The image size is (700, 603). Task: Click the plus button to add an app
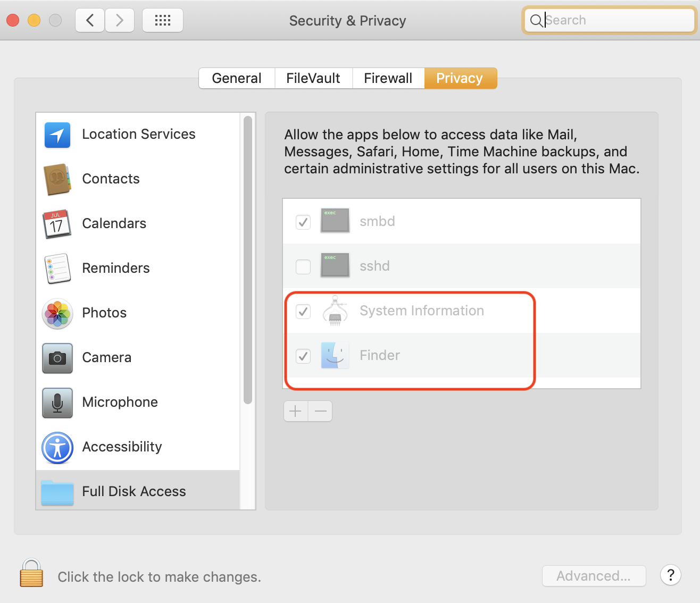[x=295, y=411]
